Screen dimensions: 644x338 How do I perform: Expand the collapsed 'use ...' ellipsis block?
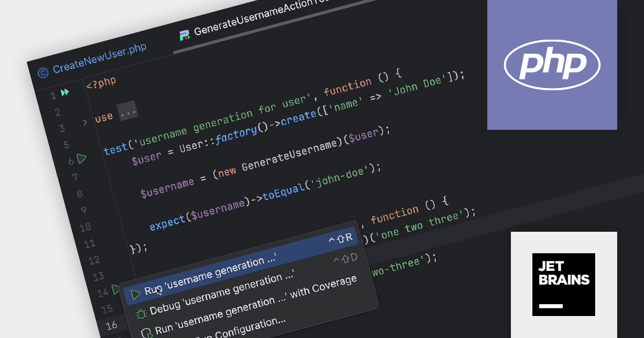tap(128, 111)
